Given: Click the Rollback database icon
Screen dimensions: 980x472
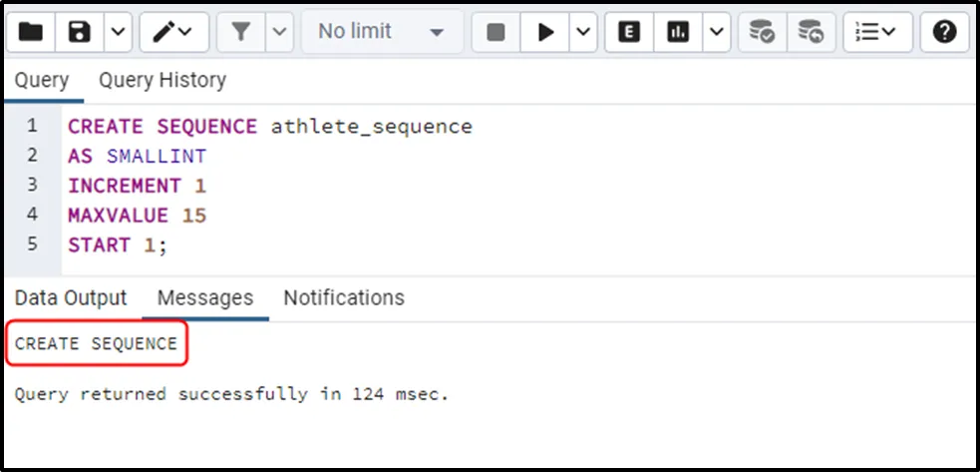Looking at the screenshot, I should 812,33.
